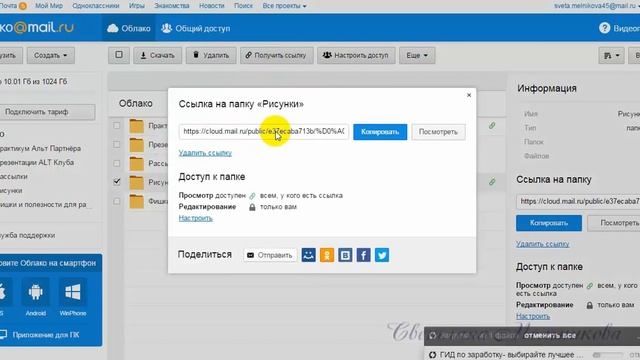
Task: Click Подключить тариф button
Action: [x=47, y=112]
